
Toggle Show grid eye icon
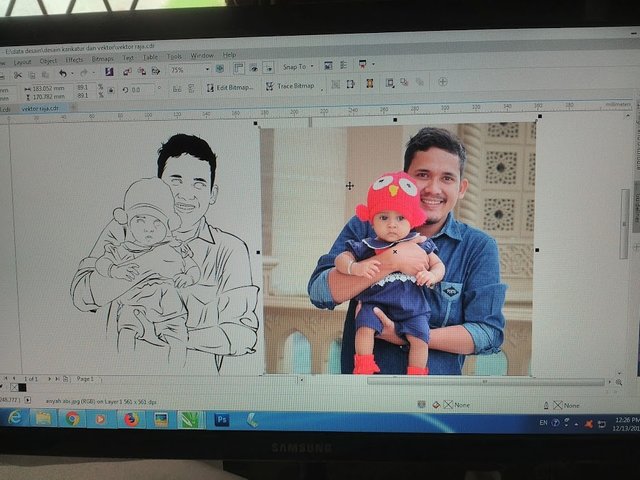tap(253, 68)
